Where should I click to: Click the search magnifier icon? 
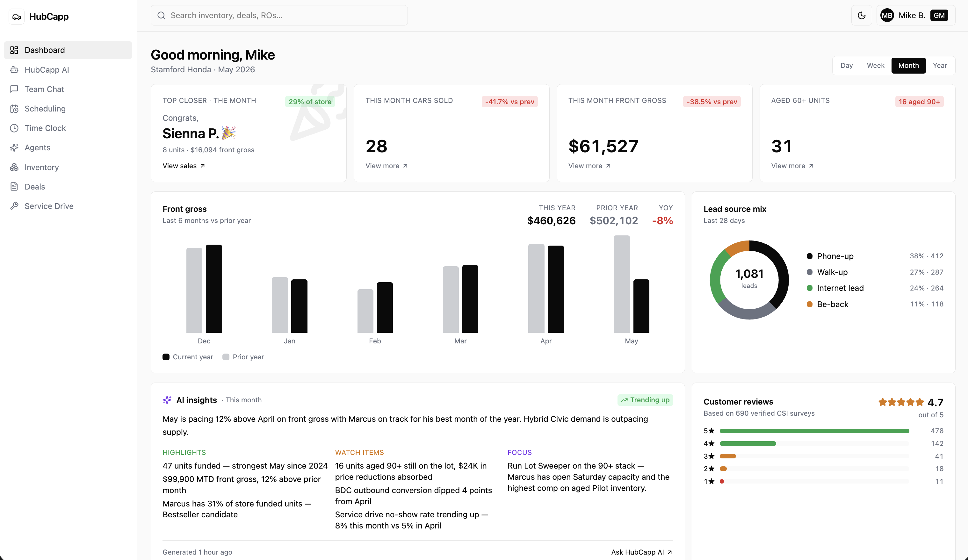coord(161,15)
